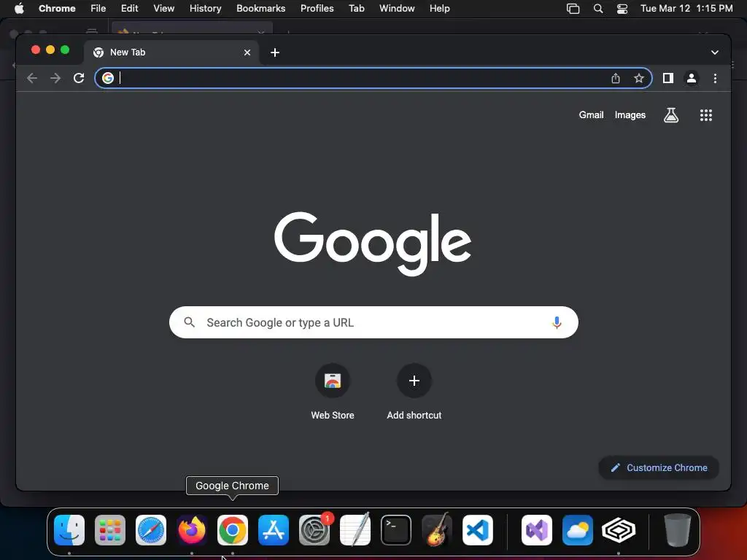Viewport: 747px width, 560px height.
Task: Open Stage Manager icon in menu bar
Action: pos(573,8)
